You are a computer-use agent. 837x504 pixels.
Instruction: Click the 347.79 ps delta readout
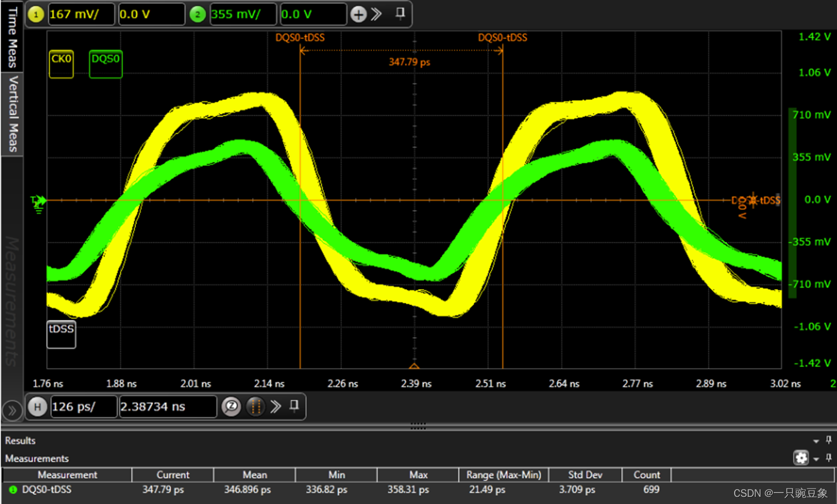pyautogui.click(x=409, y=62)
